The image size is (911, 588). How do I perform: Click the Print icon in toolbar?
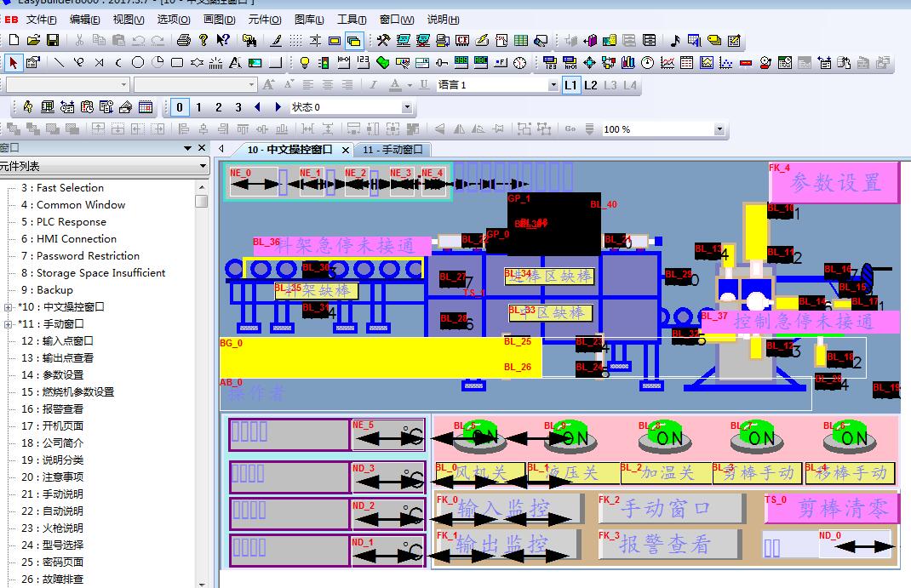point(183,40)
